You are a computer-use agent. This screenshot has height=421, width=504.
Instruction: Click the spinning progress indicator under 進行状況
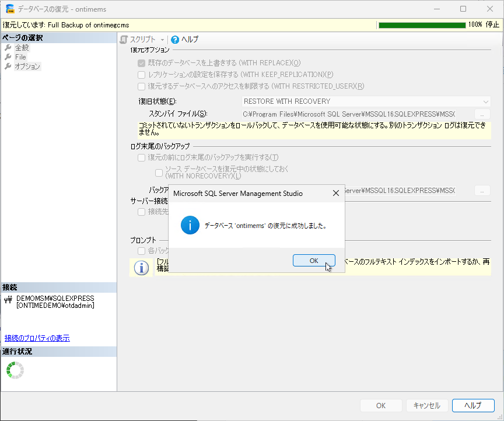[15, 370]
